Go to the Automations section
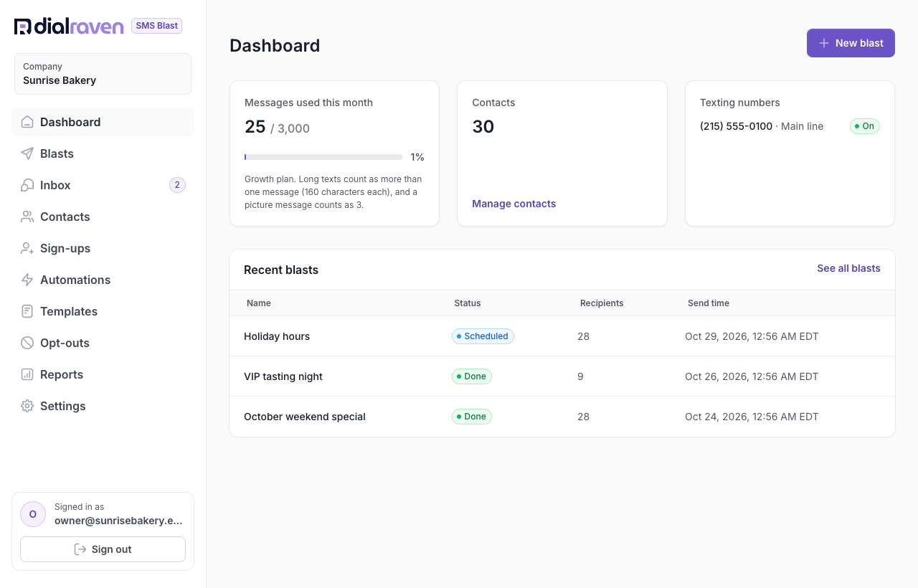The image size is (918, 588). 103,280
